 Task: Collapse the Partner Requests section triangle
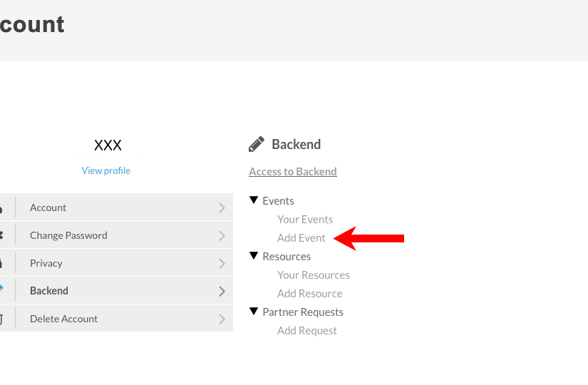point(254,312)
